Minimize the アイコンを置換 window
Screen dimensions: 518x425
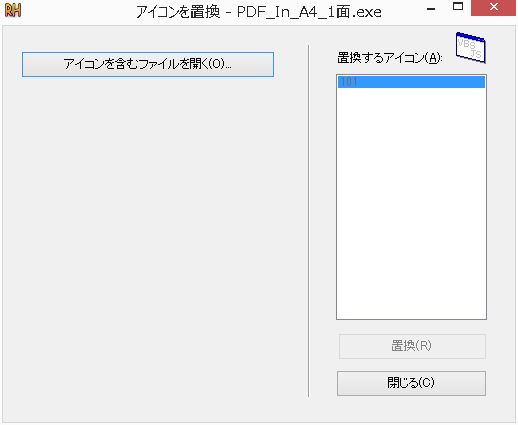pos(431,9)
